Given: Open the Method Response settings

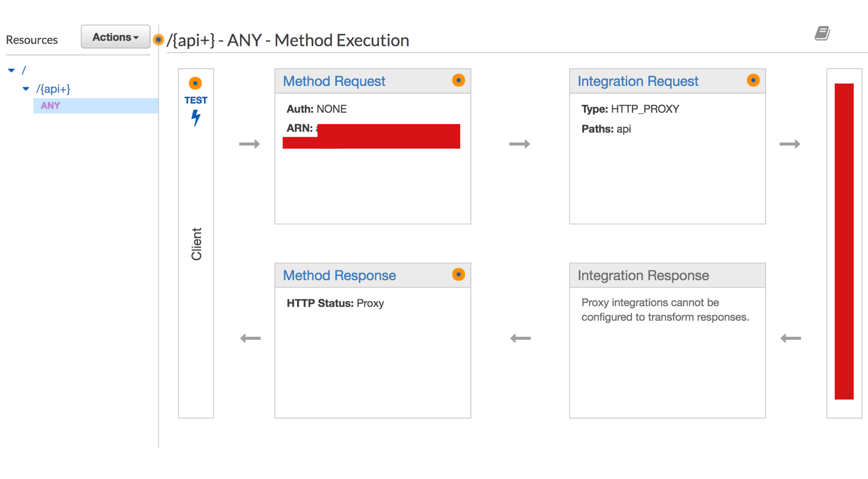Looking at the screenshot, I should point(339,275).
